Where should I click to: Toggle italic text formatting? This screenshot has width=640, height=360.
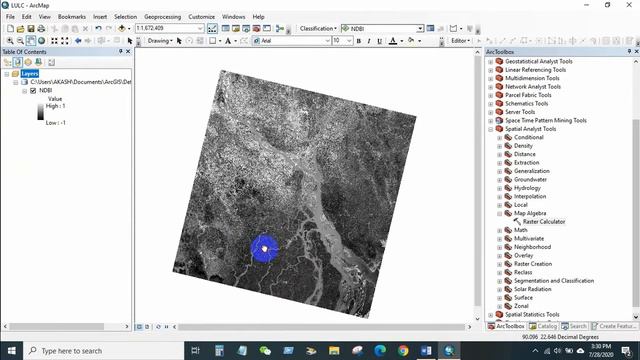(x=369, y=41)
